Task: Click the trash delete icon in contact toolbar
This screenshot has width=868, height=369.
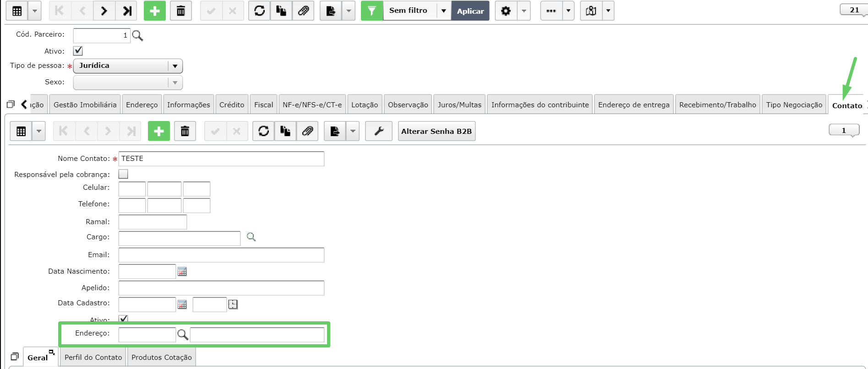Action: click(x=185, y=131)
